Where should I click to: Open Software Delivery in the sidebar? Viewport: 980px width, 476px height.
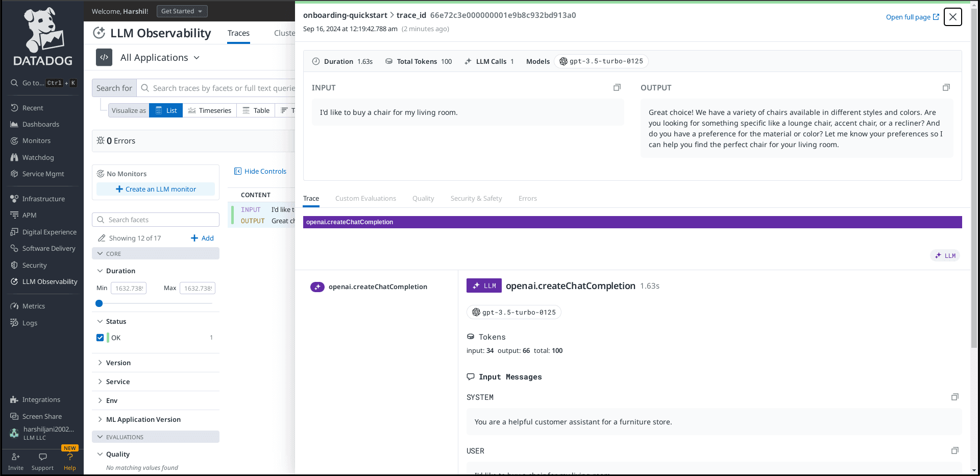[x=42, y=248]
